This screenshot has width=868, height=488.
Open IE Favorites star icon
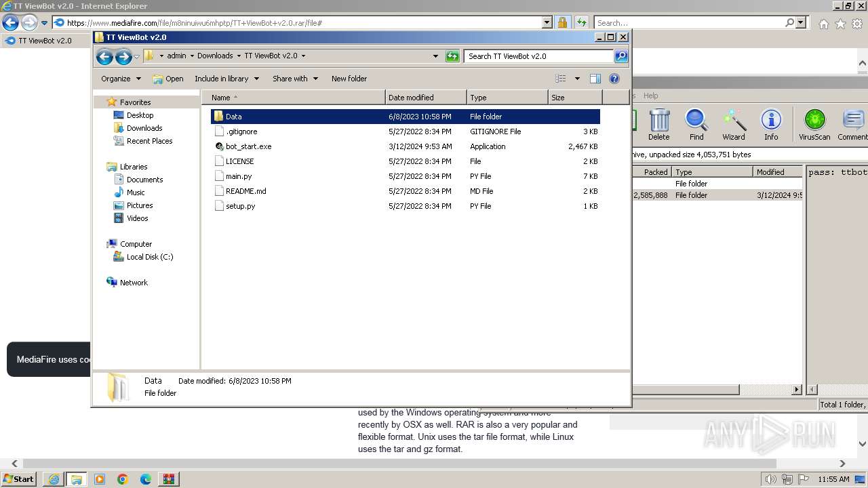840,24
